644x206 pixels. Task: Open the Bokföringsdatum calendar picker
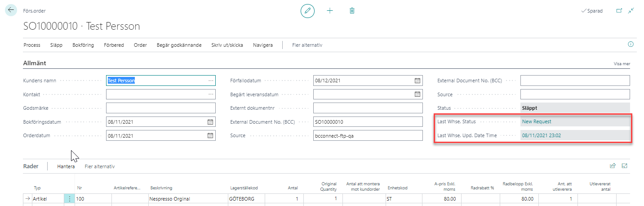[x=210, y=122]
